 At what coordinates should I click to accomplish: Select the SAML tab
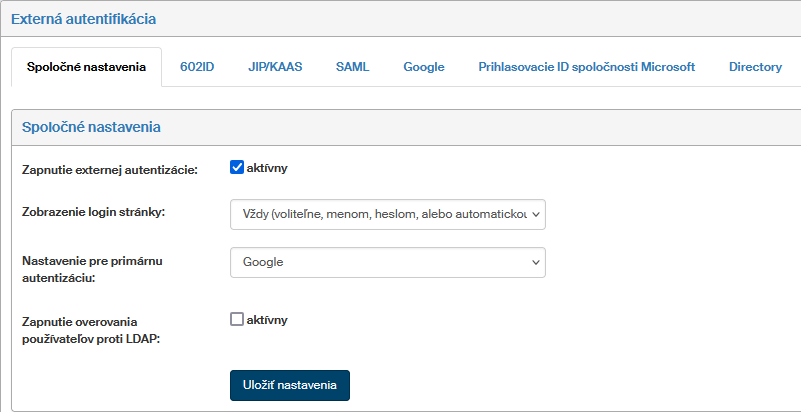[352, 67]
